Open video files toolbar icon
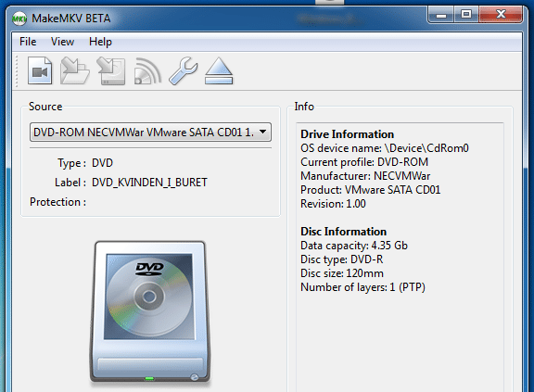534x392 pixels. pos(40,70)
